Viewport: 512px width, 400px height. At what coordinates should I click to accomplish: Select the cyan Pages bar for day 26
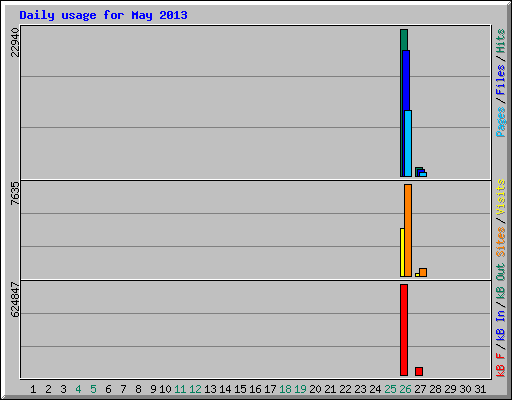coord(408,143)
